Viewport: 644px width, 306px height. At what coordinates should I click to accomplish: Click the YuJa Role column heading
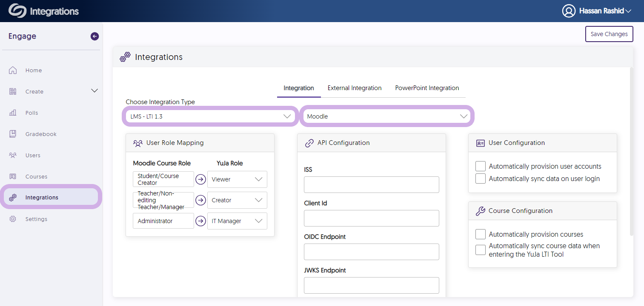click(230, 163)
